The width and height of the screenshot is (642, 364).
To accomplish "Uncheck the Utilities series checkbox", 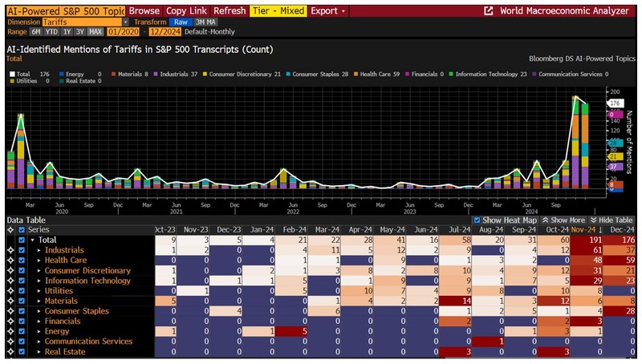I will tap(22, 290).
